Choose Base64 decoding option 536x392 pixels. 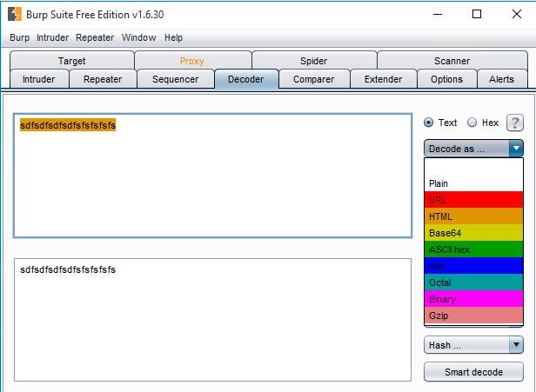click(x=473, y=233)
